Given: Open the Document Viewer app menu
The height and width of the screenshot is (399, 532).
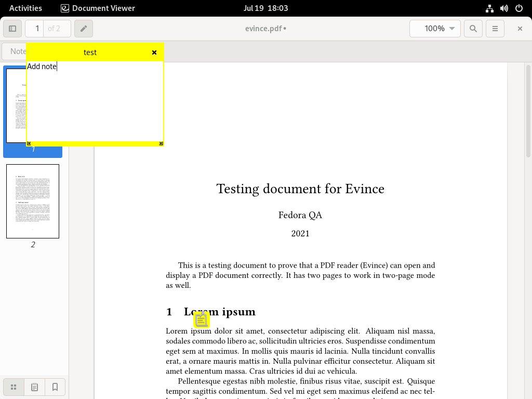Looking at the screenshot, I should (x=98, y=8).
